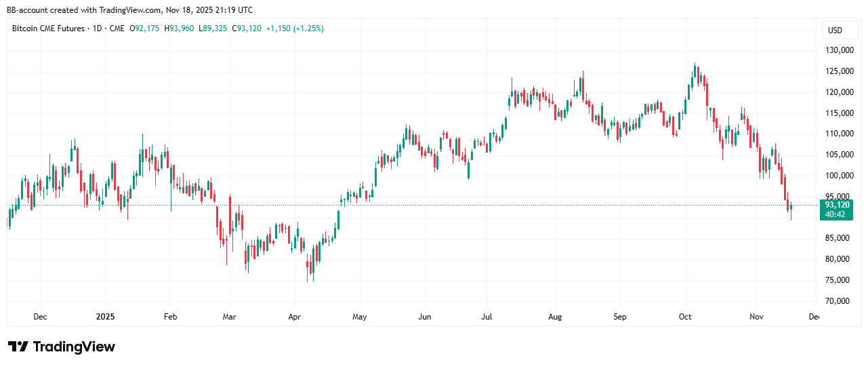Click the Oct label on time axis
Screen dimensions: 868x367
(x=686, y=317)
